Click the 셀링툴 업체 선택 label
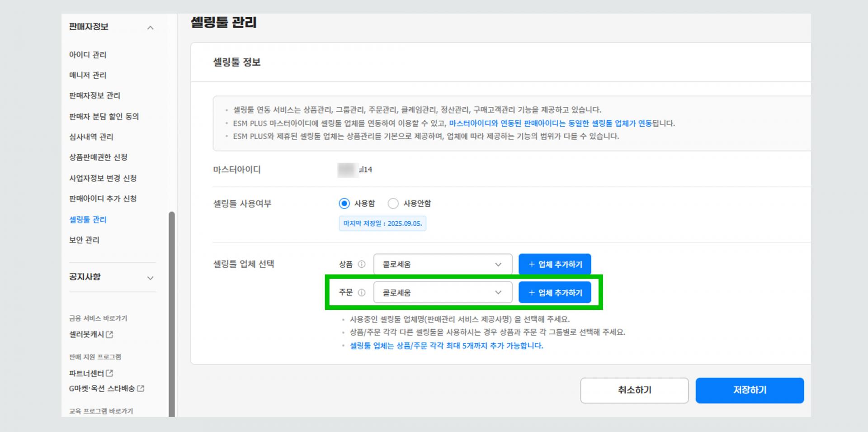Image resolution: width=868 pixels, height=432 pixels. point(244,264)
